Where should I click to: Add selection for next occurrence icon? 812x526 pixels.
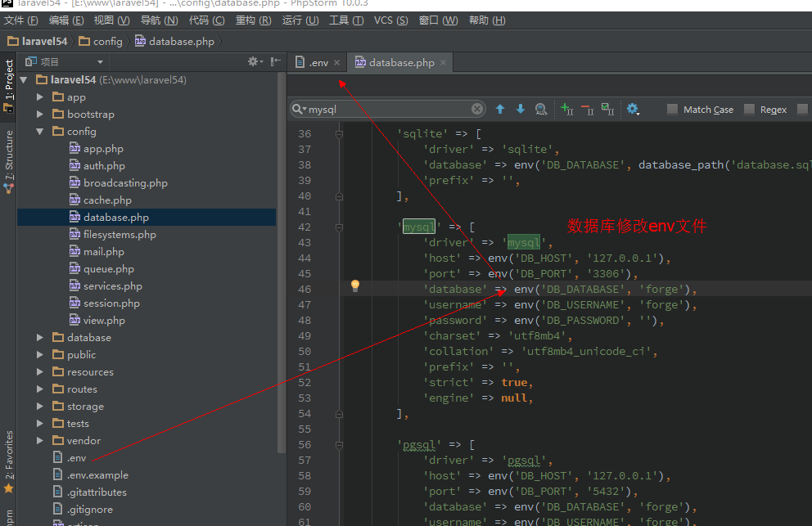click(x=566, y=109)
